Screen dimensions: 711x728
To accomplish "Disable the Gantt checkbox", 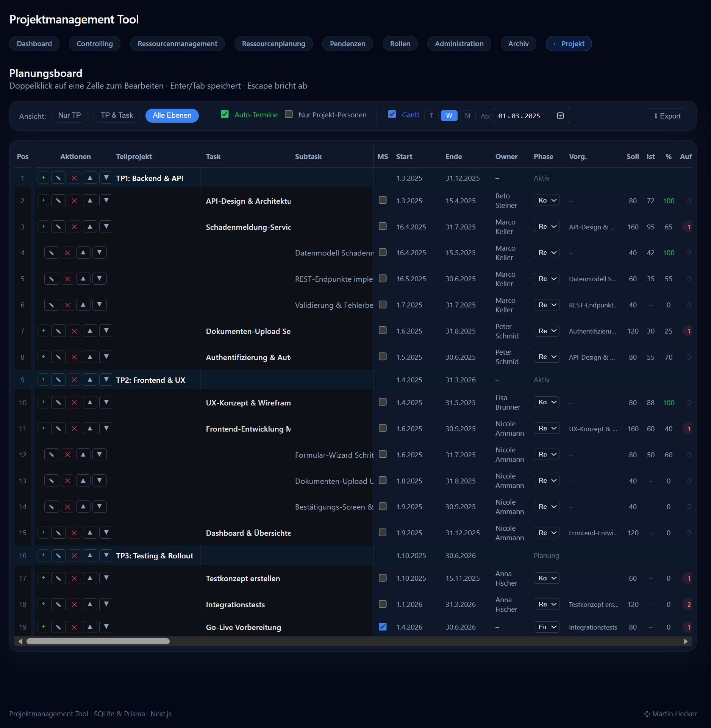I will (392, 114).
